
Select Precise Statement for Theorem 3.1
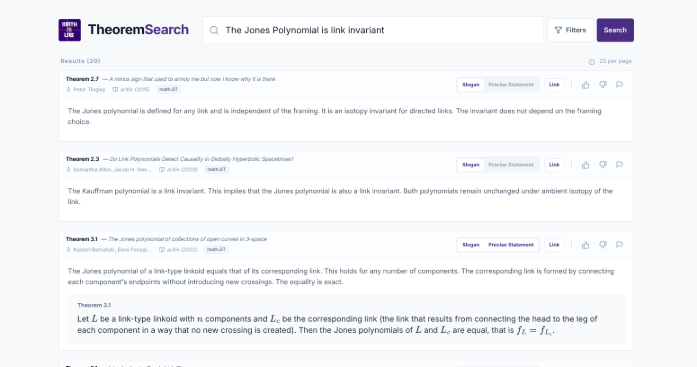(x=511, y=245)
